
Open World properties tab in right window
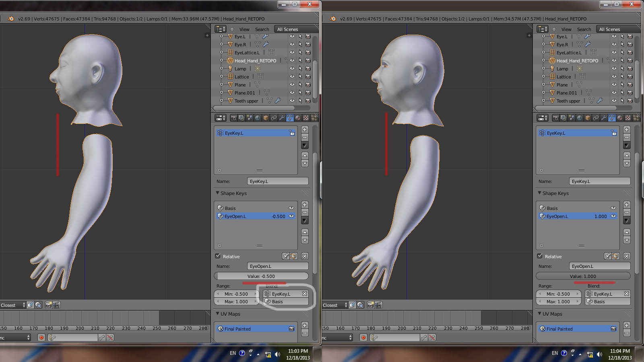(580, 118)
